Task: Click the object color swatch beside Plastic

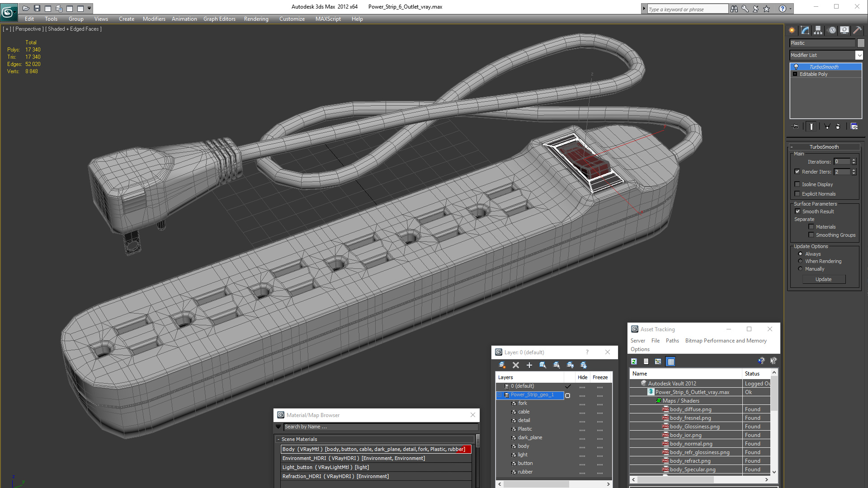Action: click(x=861, y=43)
